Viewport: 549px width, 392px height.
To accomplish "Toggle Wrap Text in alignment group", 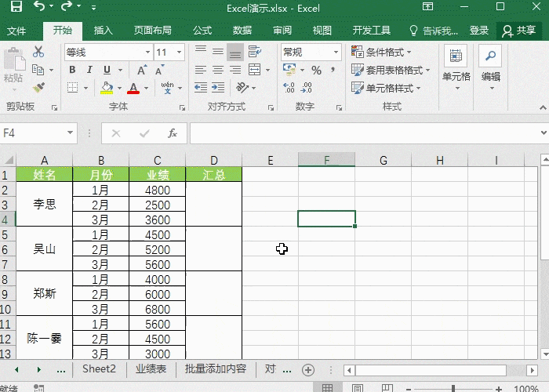I will click(253, 52).
